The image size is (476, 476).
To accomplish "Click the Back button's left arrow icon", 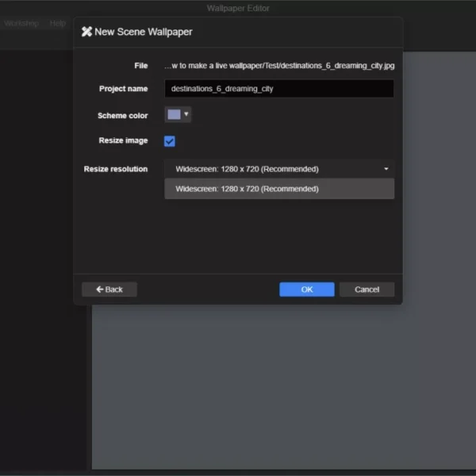I will [100, 290].
